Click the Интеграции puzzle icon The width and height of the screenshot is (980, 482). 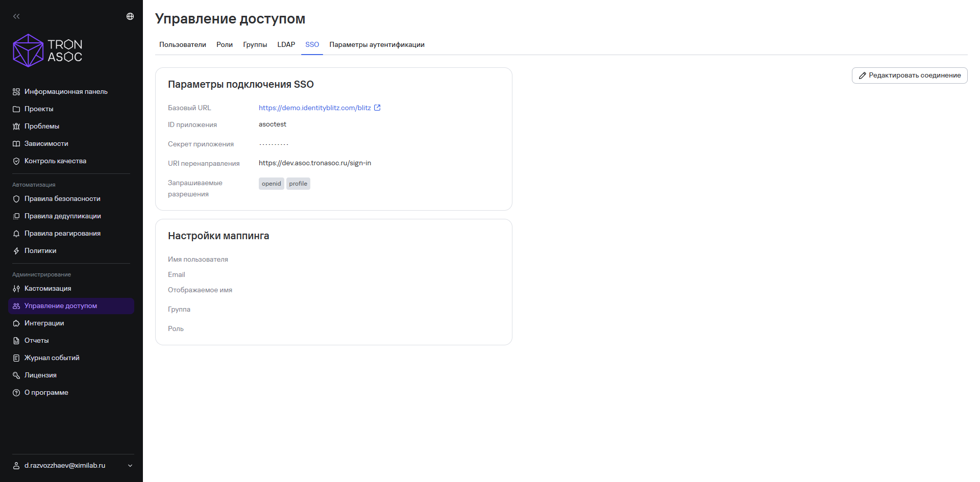(16, 323)
